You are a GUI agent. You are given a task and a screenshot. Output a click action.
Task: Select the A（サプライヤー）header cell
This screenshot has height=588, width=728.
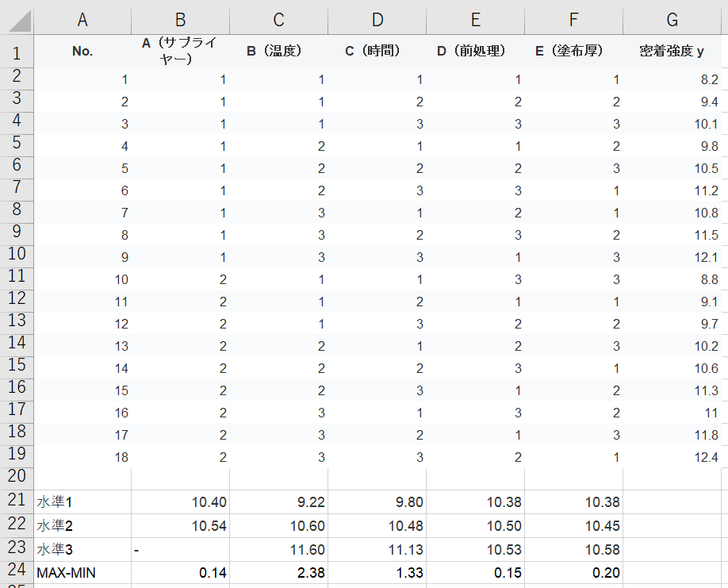click(180, 52)
